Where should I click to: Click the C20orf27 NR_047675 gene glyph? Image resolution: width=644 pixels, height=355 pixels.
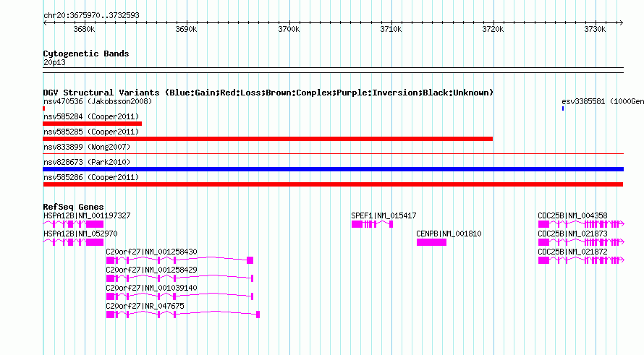(x=183, y=315)
